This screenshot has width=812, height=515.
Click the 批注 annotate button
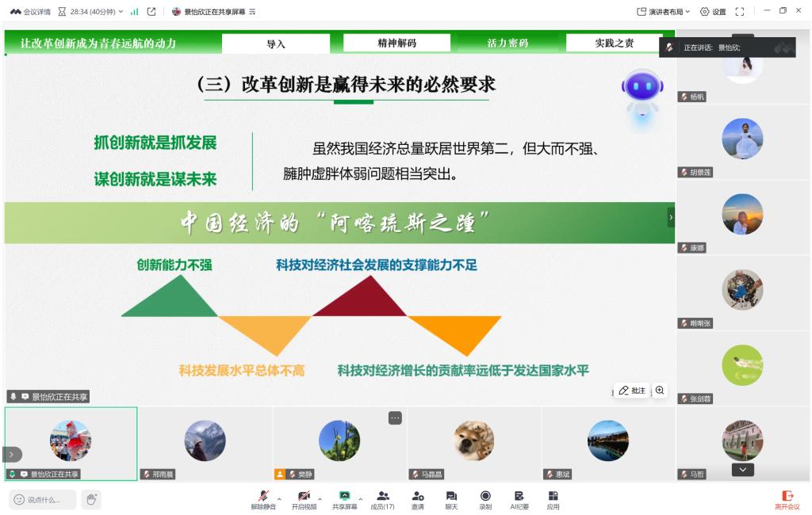point(632,391)
